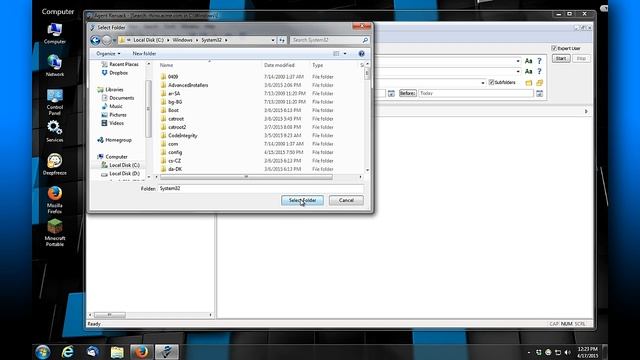This screenshot has width=640, height=360.
Task: Open the second search field dropdown in Agent Ransack
Action: coord(518,71)
